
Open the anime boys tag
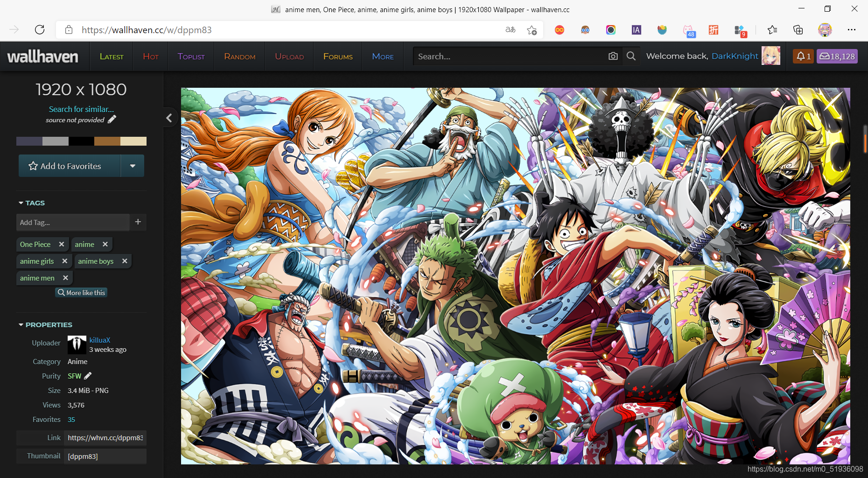[x=96, y=261]
